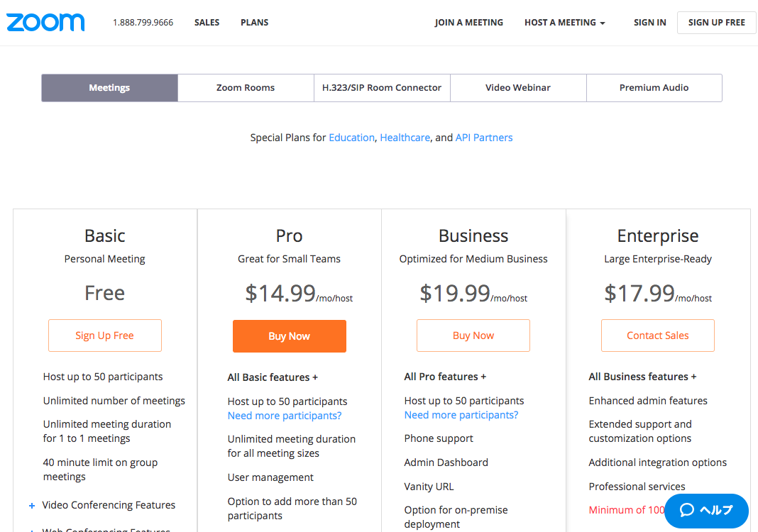Click 'Unlimited number of meetings' text
The height and width of the screenshot is (532, 758).
(114, 401)
